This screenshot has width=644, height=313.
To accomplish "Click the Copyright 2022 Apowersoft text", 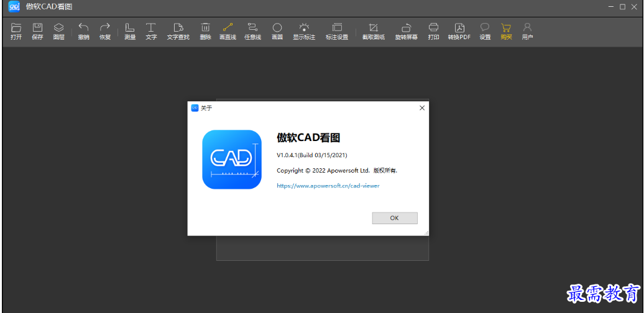I will tap(337, 171).
